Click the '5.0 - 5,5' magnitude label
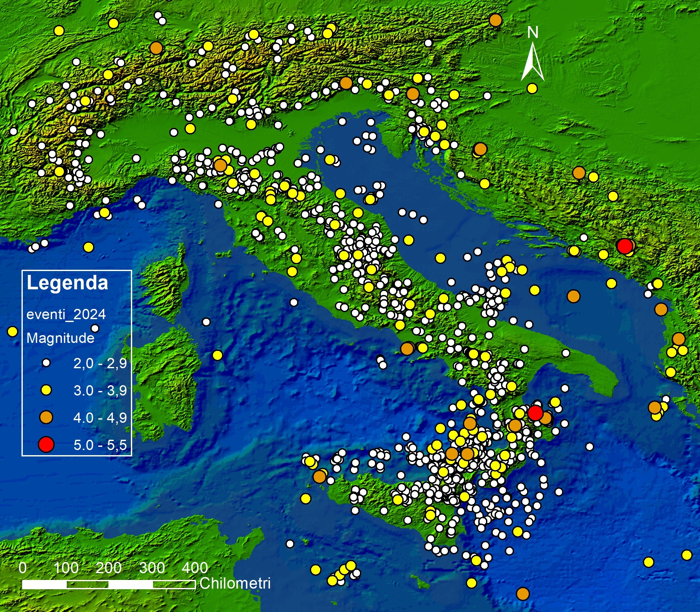700x612 pixels. pyautogui.click(x=100, y=445)
